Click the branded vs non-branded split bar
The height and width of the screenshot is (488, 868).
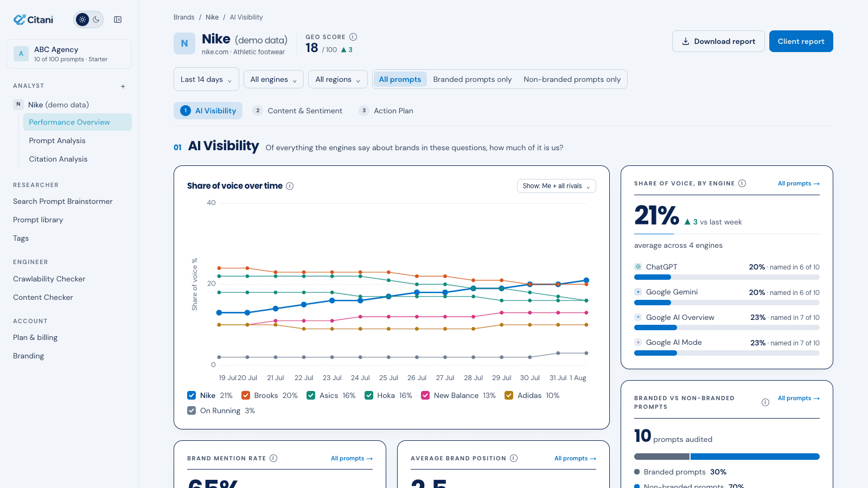(727, 457)
